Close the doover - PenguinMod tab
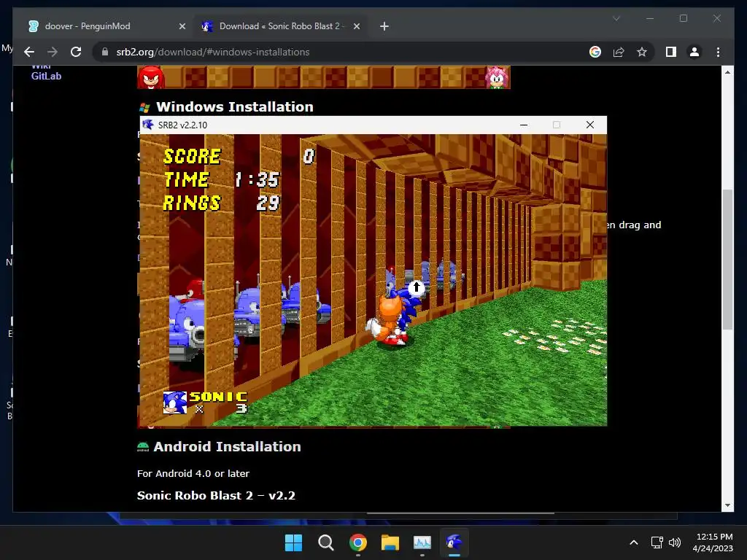Screen dimensions: 747x560 click(182, 26)
